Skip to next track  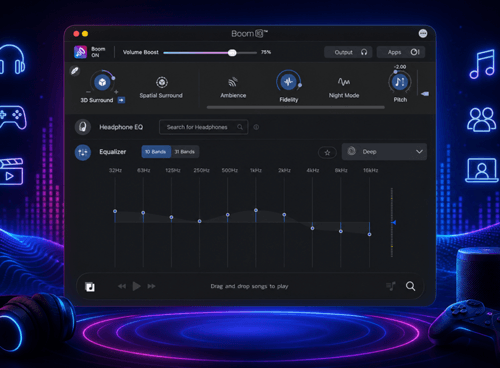[x=151, y=286]
